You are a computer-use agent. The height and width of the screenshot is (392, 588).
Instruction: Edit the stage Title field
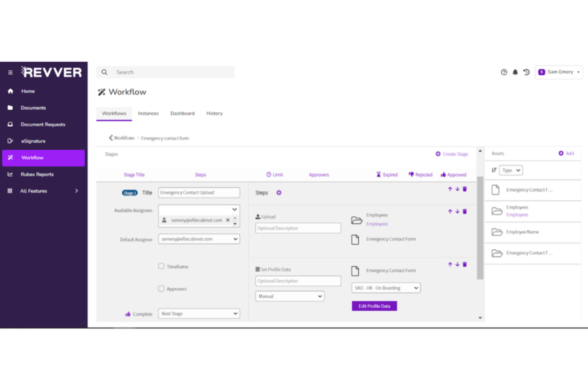pos(199,193)
